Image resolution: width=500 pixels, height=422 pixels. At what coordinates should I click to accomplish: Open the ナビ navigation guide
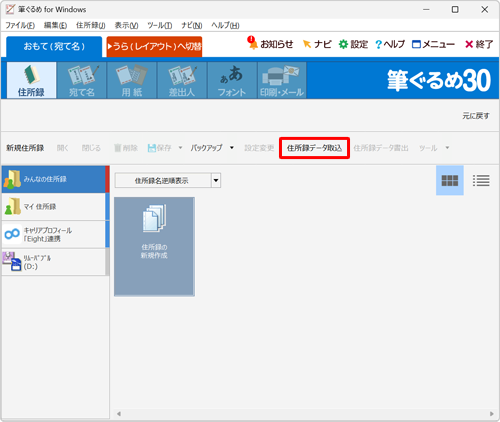tap(317, 44)
